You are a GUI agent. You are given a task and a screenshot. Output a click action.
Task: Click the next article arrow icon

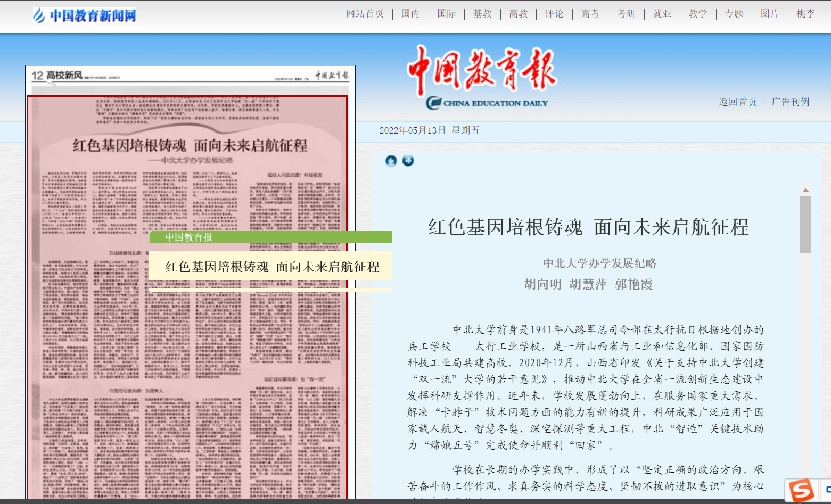pos(408,161)
